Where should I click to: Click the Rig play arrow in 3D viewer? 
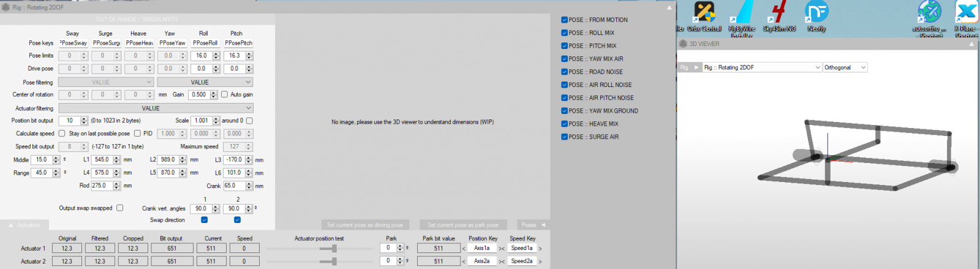[696, 67]
